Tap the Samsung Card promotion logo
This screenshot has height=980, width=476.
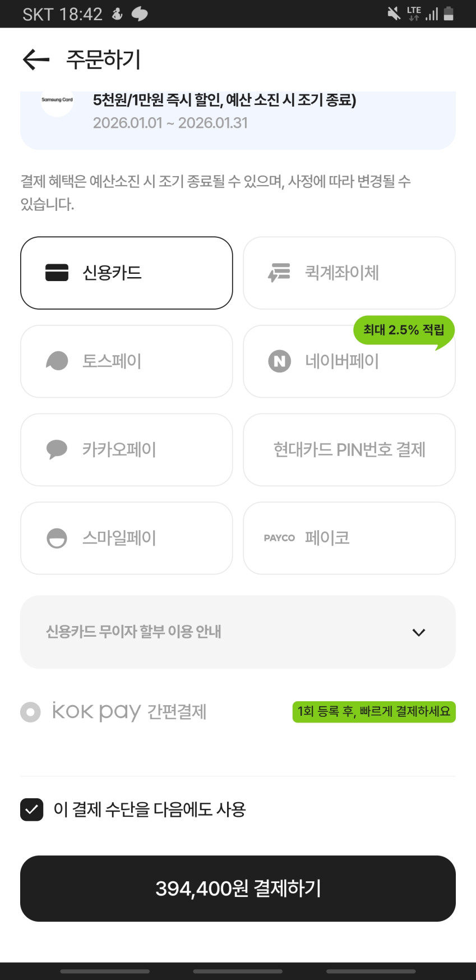pyautogui.click(x=57, y=100)
